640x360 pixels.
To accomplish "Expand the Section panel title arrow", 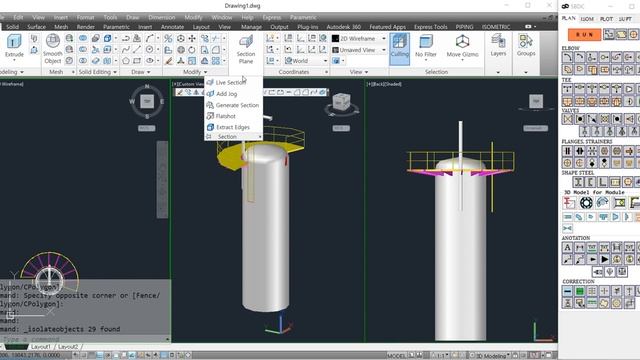I will [260, 137].
